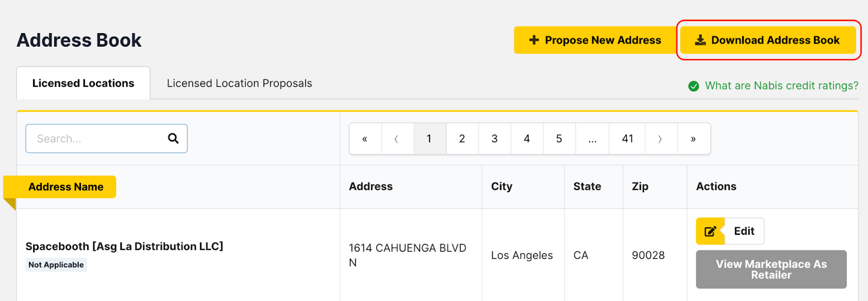Click Propose New Address button
868x301 pixels.
click(x=595, y=40)
